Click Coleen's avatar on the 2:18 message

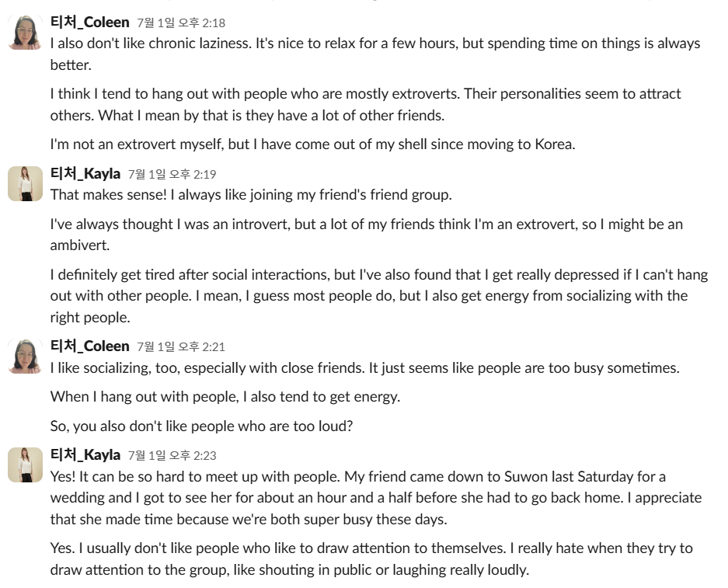pos(25,33)
